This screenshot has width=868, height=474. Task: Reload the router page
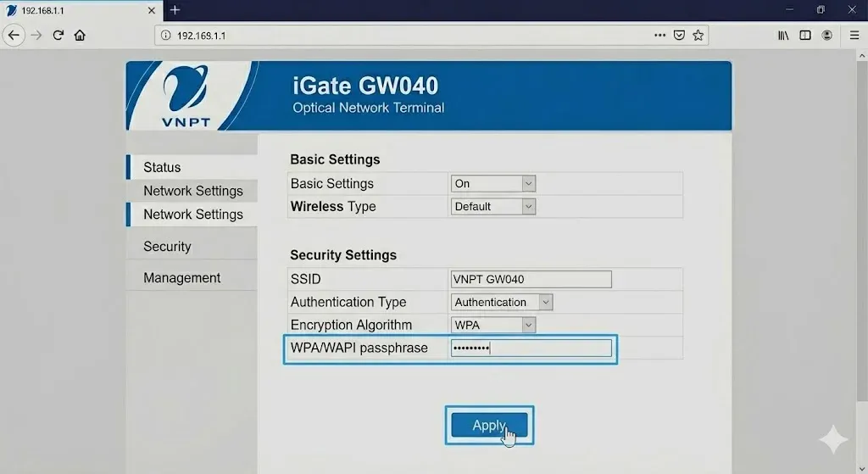pyautogui.click(x=58, y=36)
